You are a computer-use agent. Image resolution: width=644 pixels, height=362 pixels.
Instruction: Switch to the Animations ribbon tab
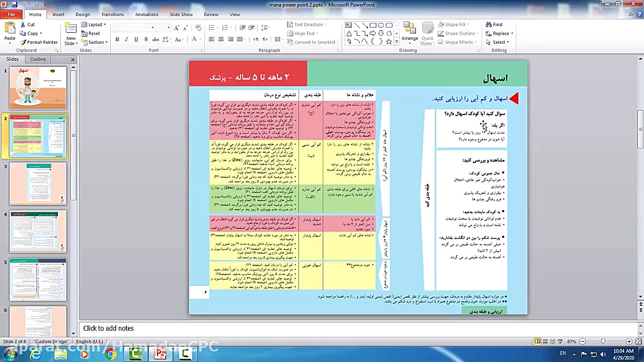point(146,15)
